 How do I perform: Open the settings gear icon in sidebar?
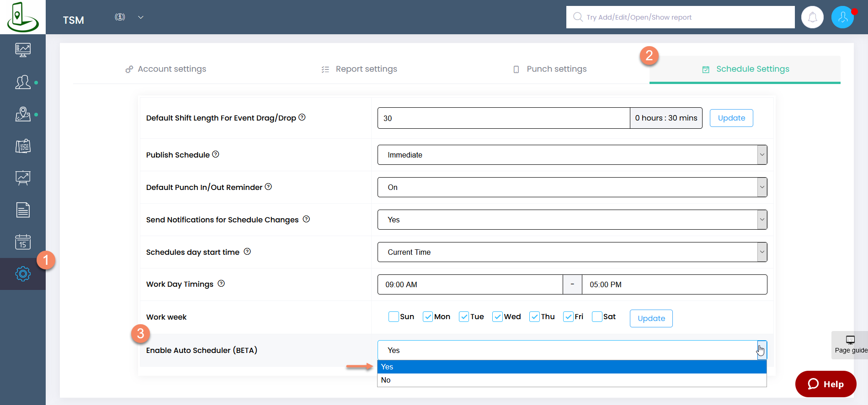(x=23, y=274)
